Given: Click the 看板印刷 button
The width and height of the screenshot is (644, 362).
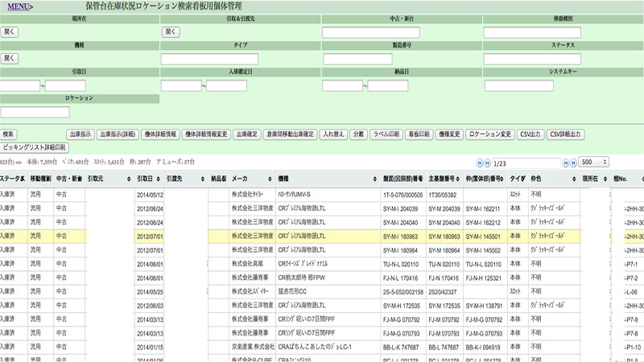Looking at the screenshot, I should coord(419,134).
